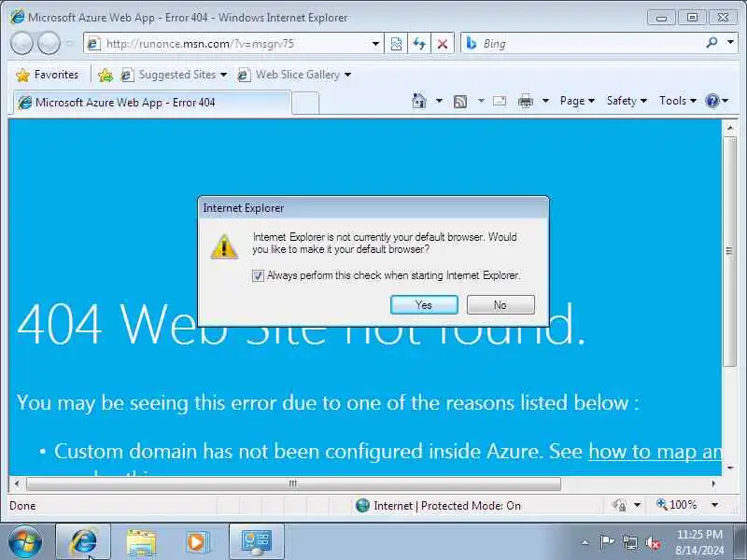Screen dimensions: 747x560
Task: Open Windows Explorer from taskbar
Action: click(141, 542)
